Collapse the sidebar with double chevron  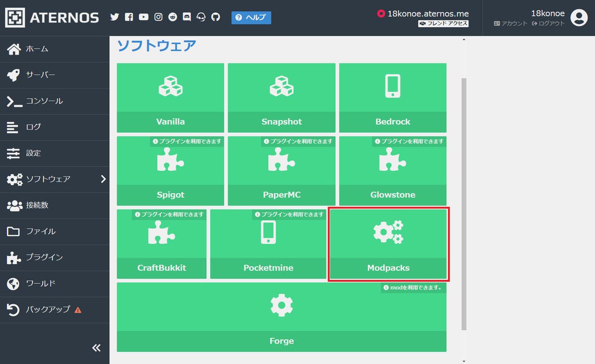(x=96, y=348)
